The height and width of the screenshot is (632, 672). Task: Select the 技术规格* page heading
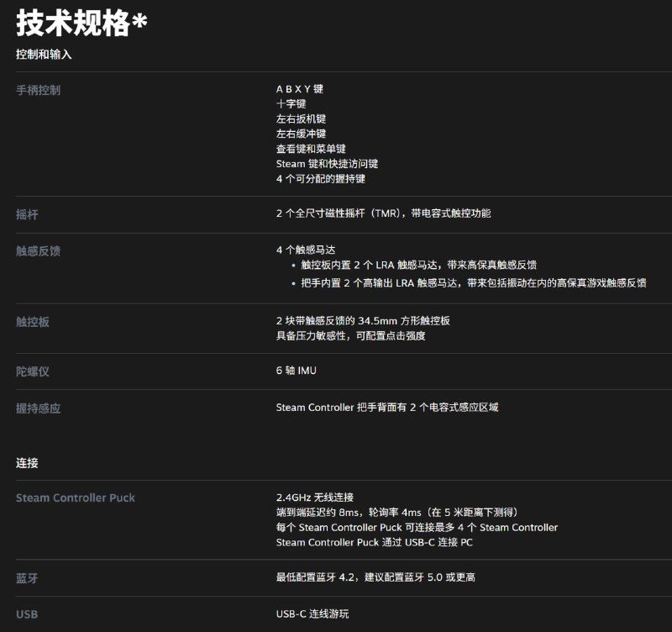(x=81, y=24)
